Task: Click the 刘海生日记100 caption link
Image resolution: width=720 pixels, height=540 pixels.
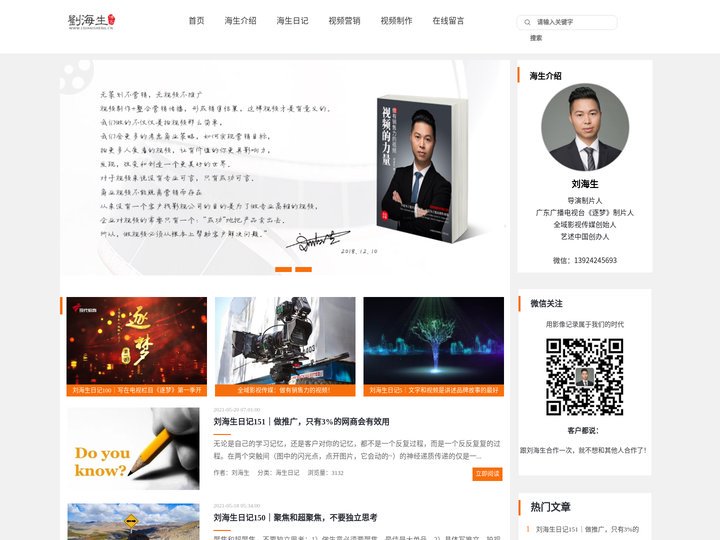Action: tap(137, 390)
